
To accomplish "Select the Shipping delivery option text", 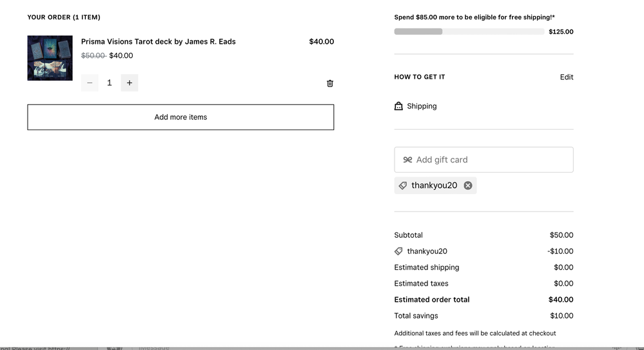I will click(x=422, y=106).
